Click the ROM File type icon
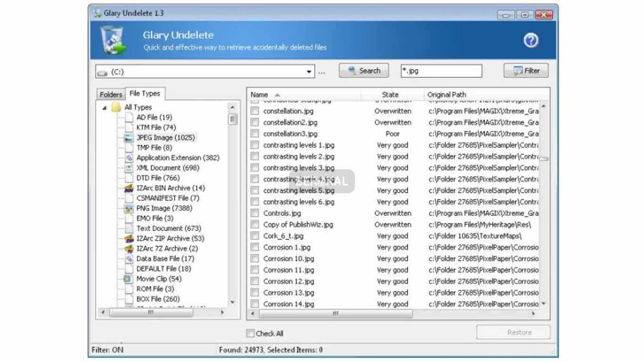This screenshot has height=362, width=644. pyautogui.click(x=129, y=289)
